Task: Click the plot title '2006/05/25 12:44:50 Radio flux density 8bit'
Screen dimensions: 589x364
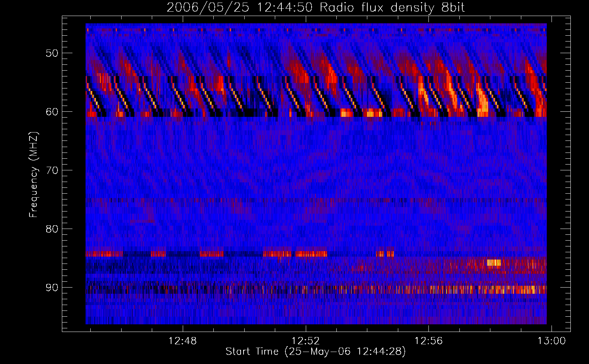Action: click(316, 7)
